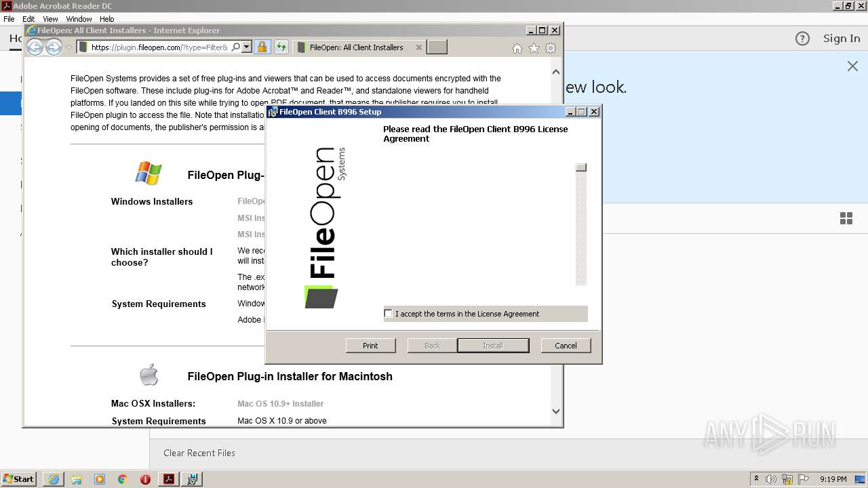Open recent pages dropdown next to forward button

coord(68,47)
